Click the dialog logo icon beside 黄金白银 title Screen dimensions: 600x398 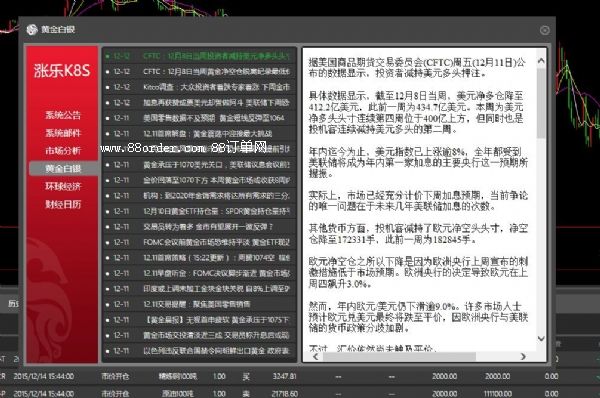coord(32,29)
